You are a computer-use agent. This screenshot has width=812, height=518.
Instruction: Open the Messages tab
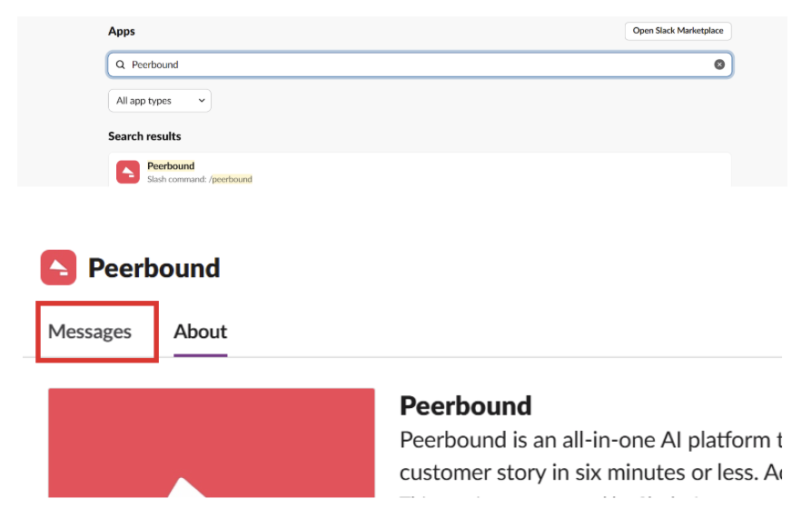coord(90,332)
